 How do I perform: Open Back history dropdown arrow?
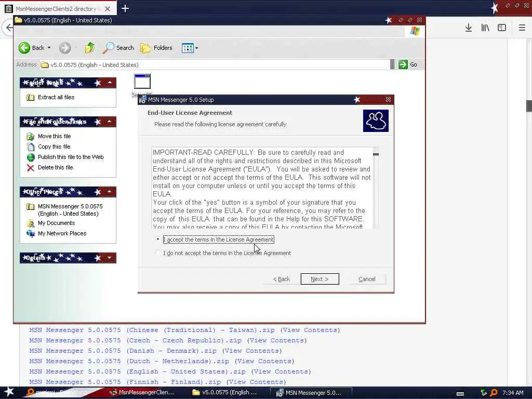[x=49, y=48]
